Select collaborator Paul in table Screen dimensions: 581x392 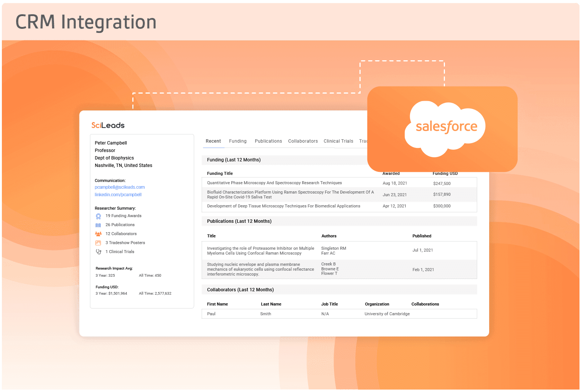(x=211, y=314)
